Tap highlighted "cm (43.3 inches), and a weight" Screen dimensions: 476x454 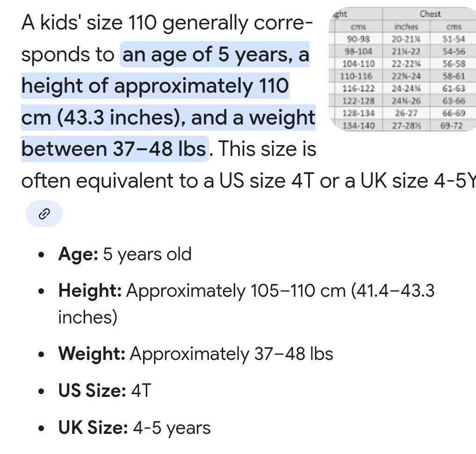[x=168, y=117]
